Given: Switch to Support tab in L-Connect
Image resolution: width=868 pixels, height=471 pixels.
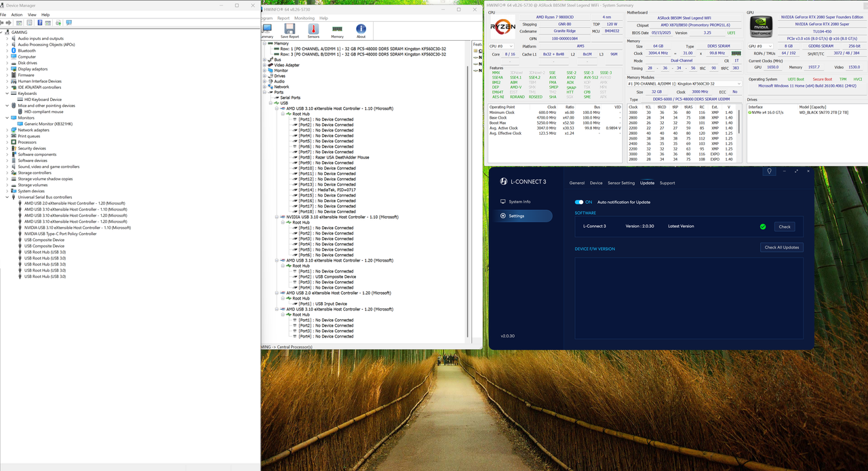Looking at the screenshot, I should (x=667, y=183).
